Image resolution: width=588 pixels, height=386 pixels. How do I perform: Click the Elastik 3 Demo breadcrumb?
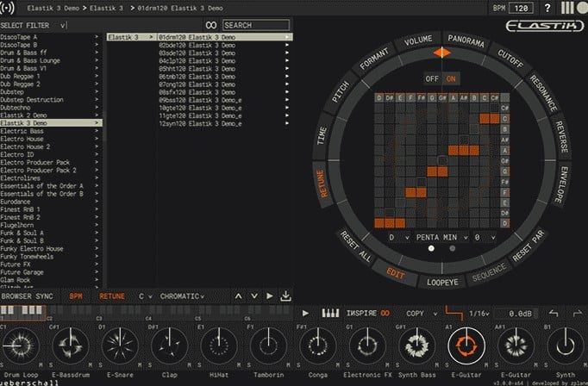click(x=53, y=8)
